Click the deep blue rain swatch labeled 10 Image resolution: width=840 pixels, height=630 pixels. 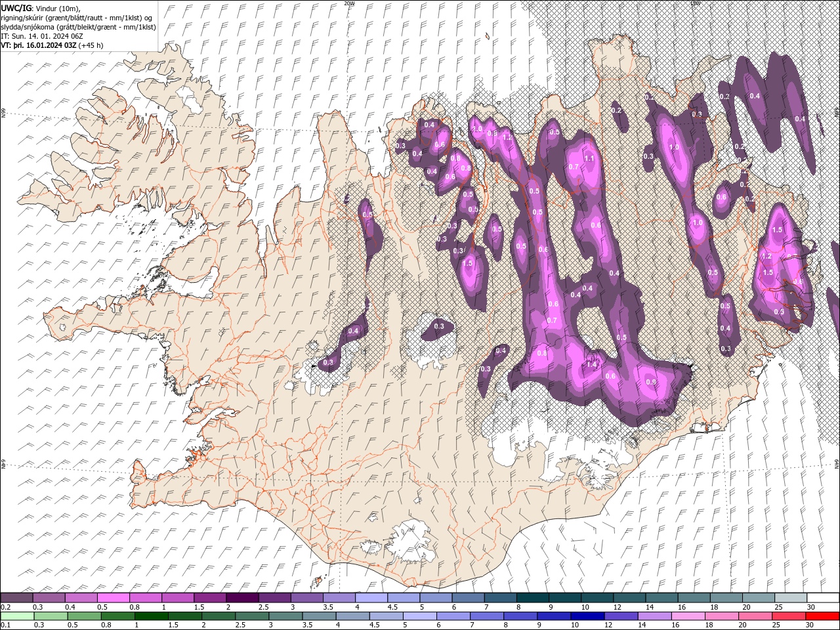[x=587, y=616]
